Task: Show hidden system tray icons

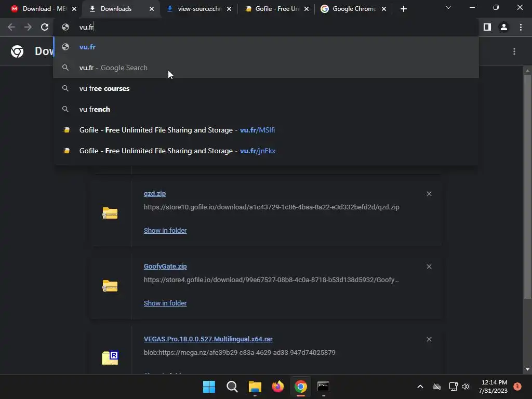Action: (x=420, y=387)
